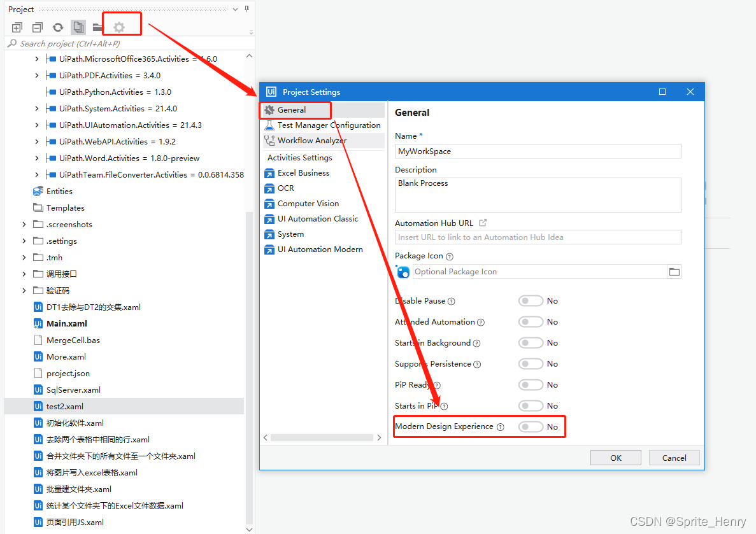Maximize the Project Settings window
756x534 pixels.
pos(662,92)
